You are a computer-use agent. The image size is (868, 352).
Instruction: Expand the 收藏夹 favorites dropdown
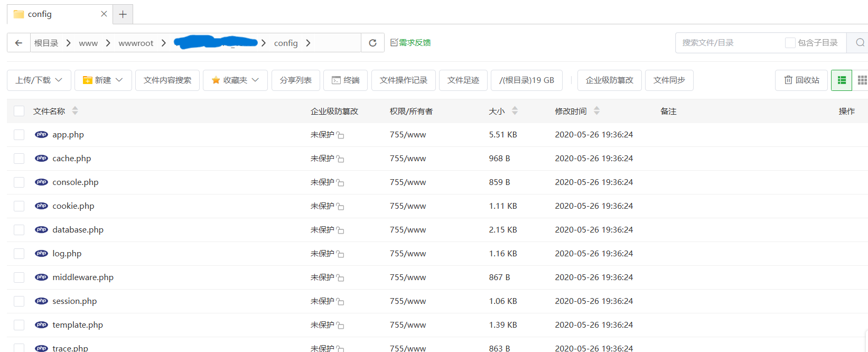click(235, 80)
